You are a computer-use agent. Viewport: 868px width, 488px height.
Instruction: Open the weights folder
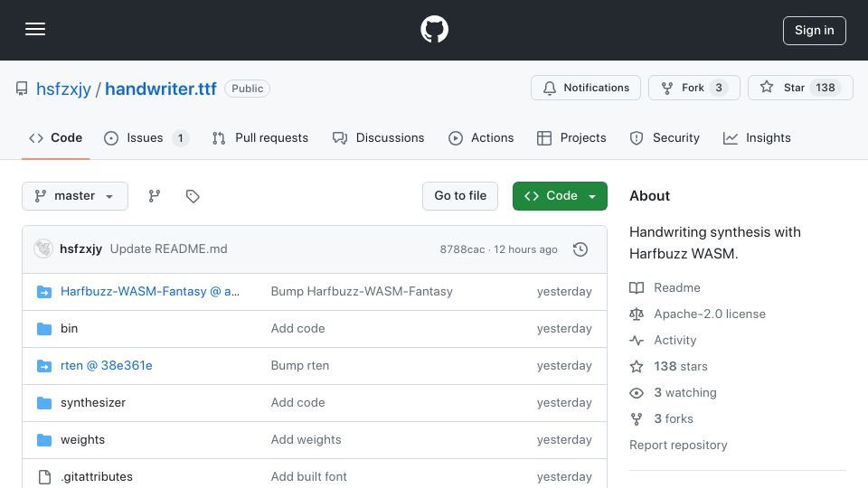(x=82, y=440)
